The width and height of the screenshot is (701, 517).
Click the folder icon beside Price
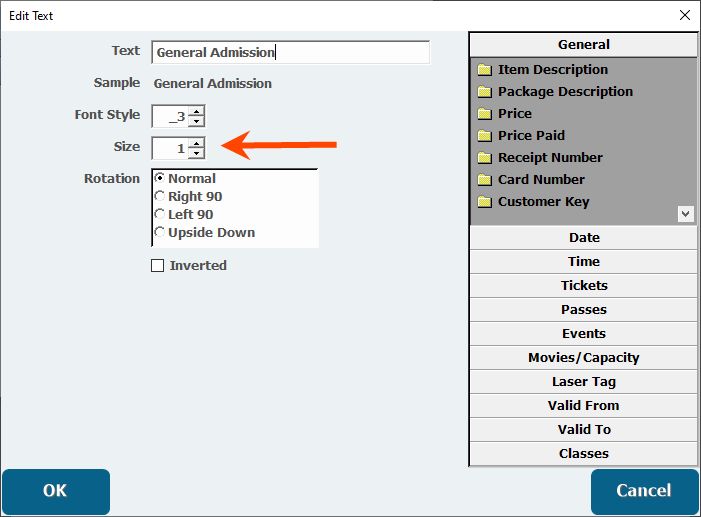point(485,114)
